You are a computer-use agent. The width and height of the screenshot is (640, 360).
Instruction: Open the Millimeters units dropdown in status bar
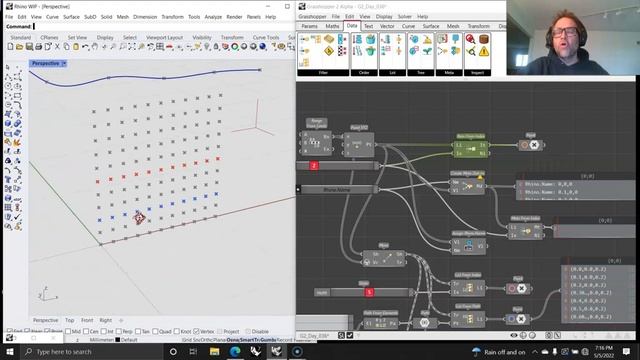point(102,340)
